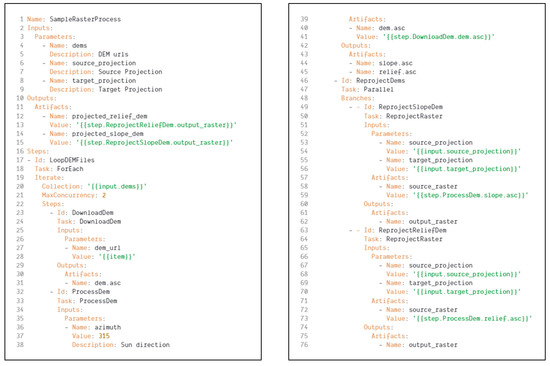The image size is (550, 366).
Task: Select the azimuth value 315
Action: coord(104,336)
